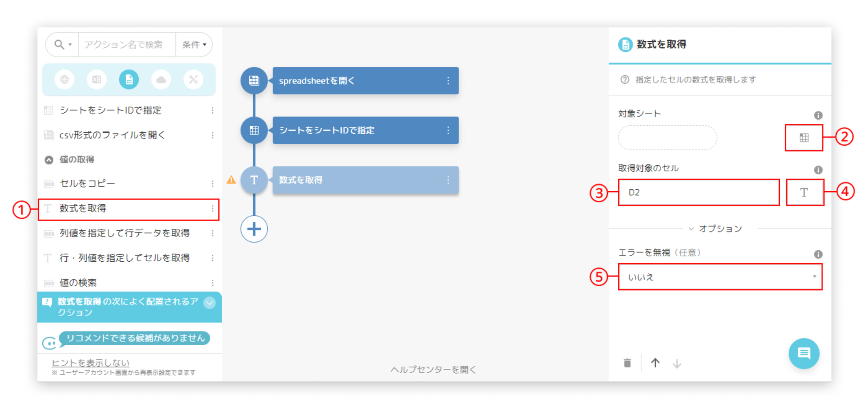Viewport: 868px width, 407px height.
Task: Click the 'spreadsheetを開く' node grid icon
Action: pyautogui.click(x=254, y=81)
